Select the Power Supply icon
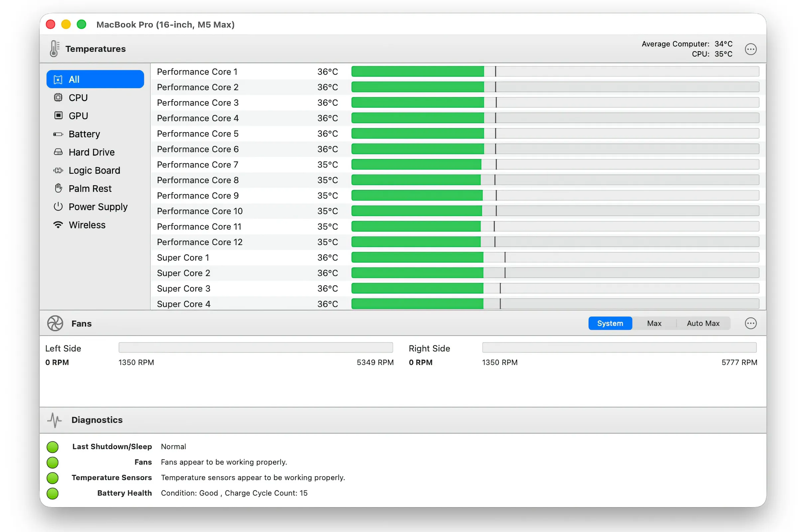798x532 pixels. (x=58, y=206)
